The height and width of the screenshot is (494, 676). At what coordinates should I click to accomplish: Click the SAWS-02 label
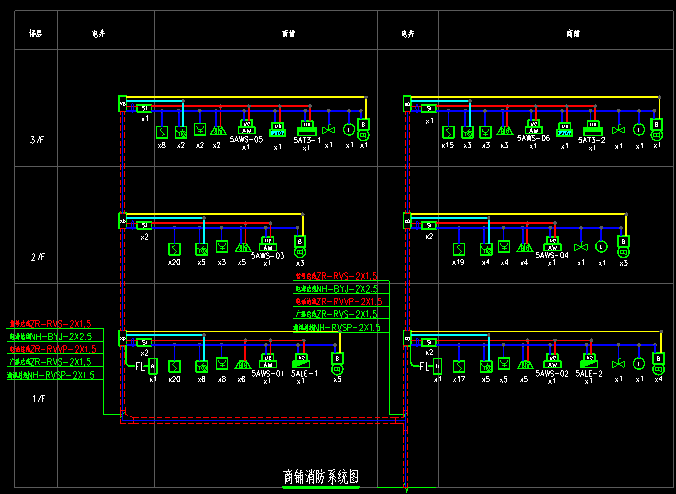tap(552, 373)
